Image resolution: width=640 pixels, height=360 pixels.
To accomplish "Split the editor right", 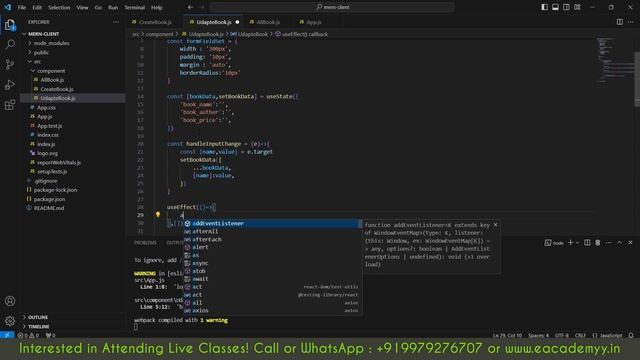I will tap(620, 22).
